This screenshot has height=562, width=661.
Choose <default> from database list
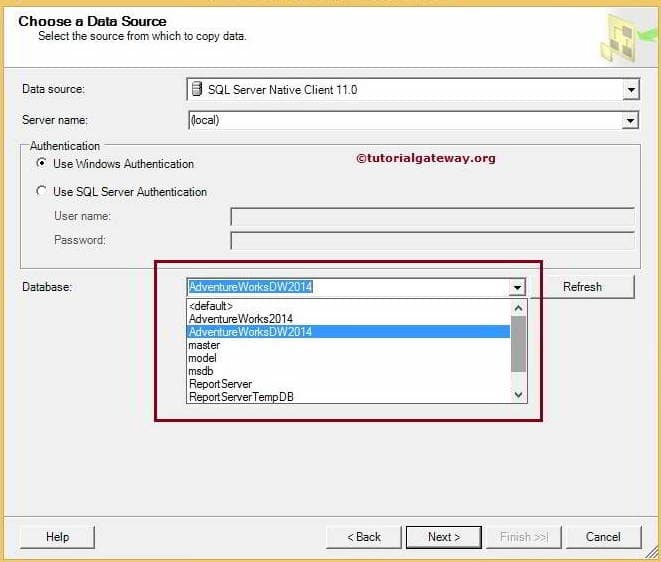[x=348, y=306]
